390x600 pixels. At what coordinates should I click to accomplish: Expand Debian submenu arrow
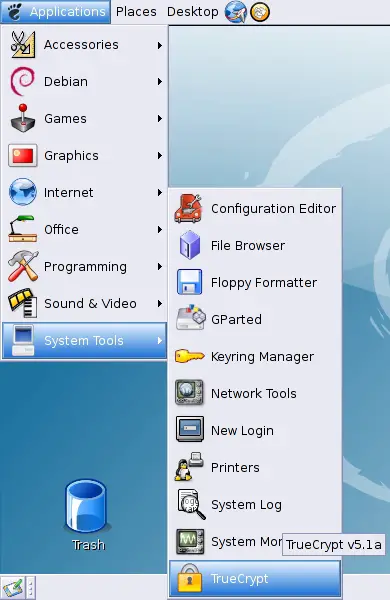(160, 82)
